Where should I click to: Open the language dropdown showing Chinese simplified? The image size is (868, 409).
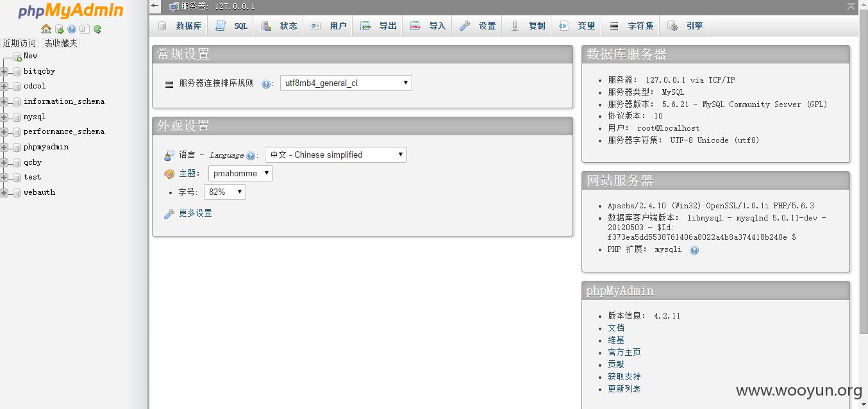pos(336,154)
